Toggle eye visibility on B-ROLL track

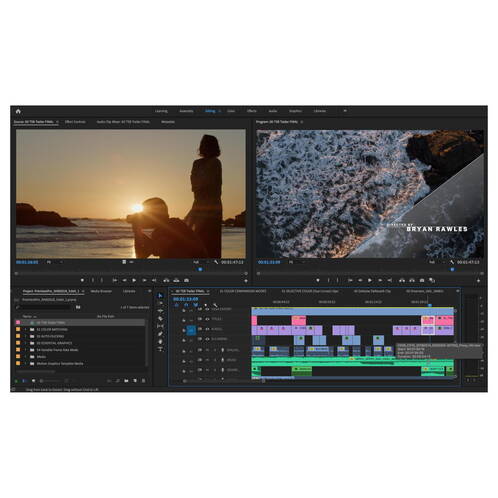(207, 329)
